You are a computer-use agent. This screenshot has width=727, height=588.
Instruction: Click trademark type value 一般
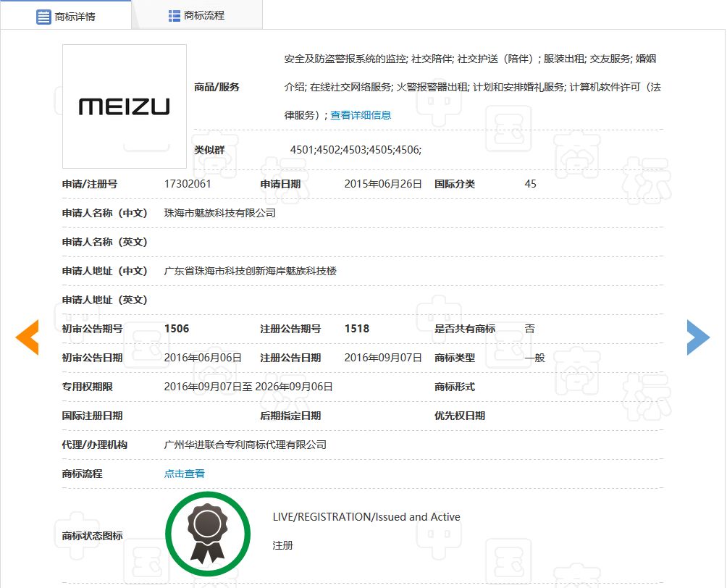click(x=534, y=358)
